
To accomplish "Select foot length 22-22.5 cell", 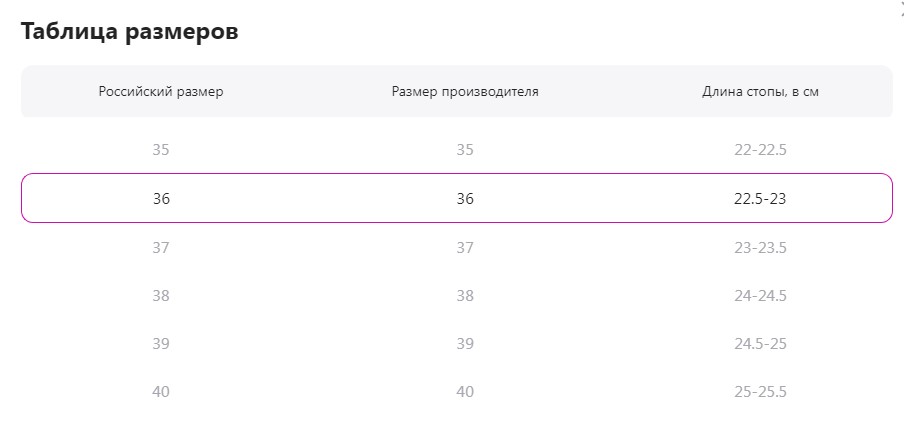I will click(760, 150).
